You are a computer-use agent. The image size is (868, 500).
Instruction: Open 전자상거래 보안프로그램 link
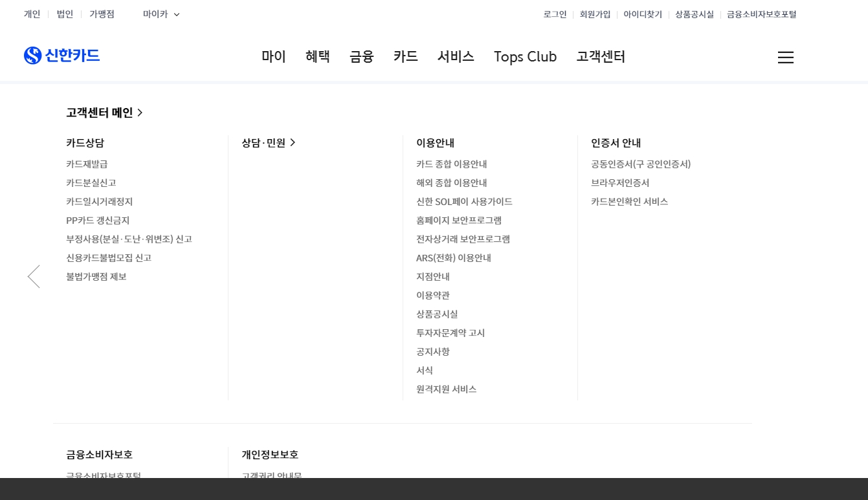463,239
